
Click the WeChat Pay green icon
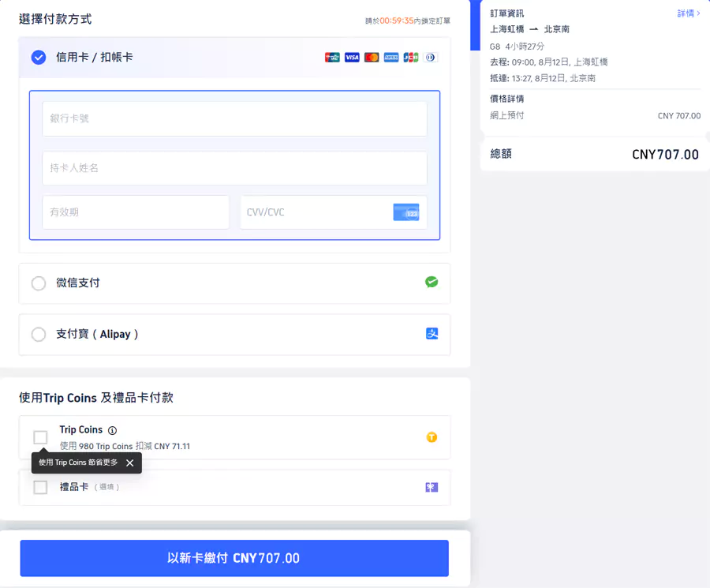pos(432,282)
